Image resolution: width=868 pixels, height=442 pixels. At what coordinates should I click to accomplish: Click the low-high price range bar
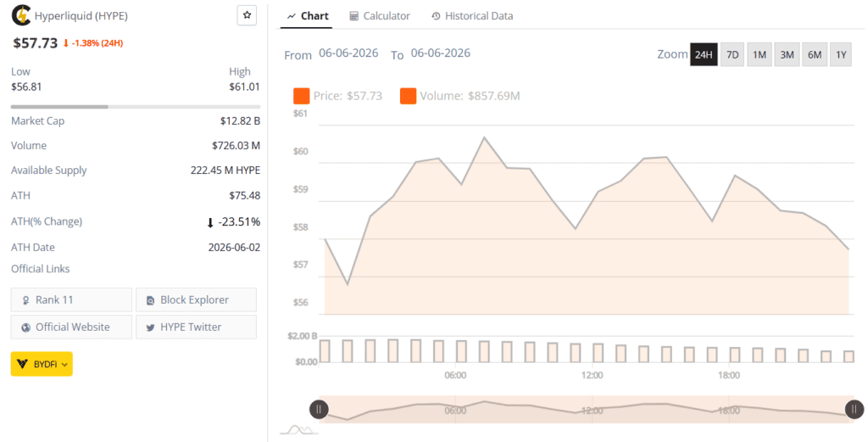point(136,106)
